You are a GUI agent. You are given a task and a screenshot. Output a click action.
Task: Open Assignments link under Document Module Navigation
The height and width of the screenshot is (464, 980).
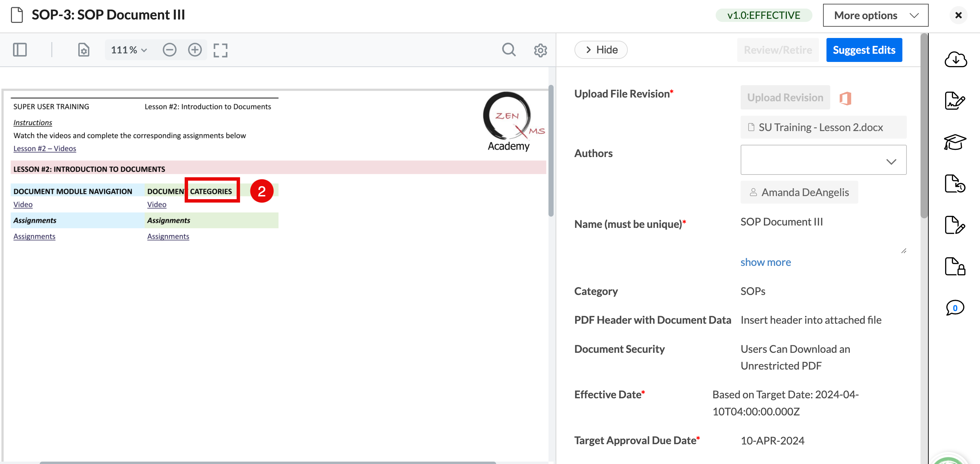34,236
